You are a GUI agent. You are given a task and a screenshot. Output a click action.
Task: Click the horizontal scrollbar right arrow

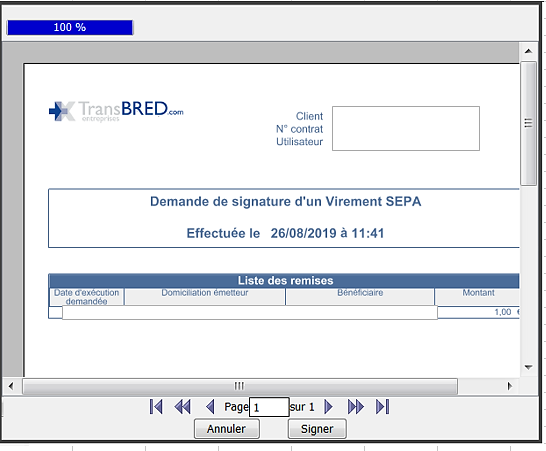[x=510, y=386]
